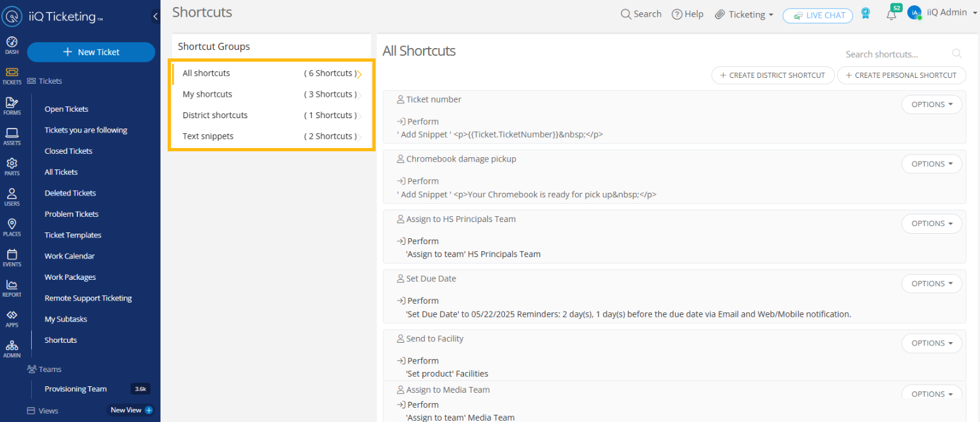Click the New Ticket button
980x422 pixels.
(91, 52)
